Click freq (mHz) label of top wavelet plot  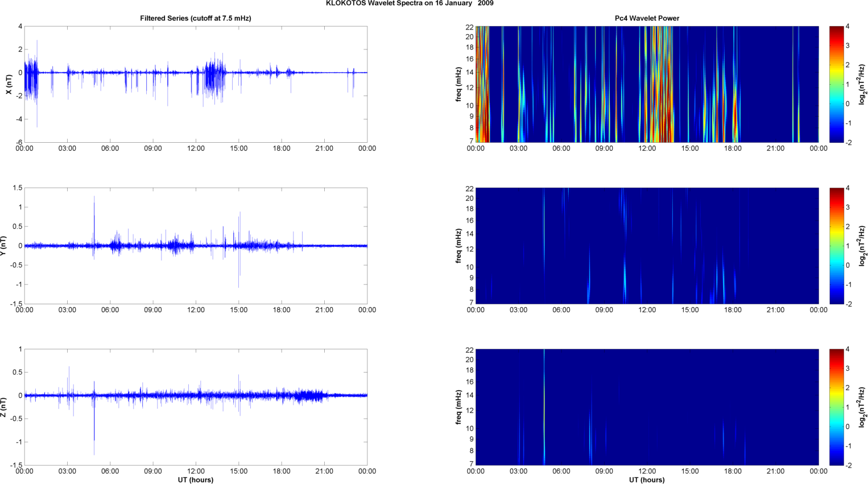point(458,84)
